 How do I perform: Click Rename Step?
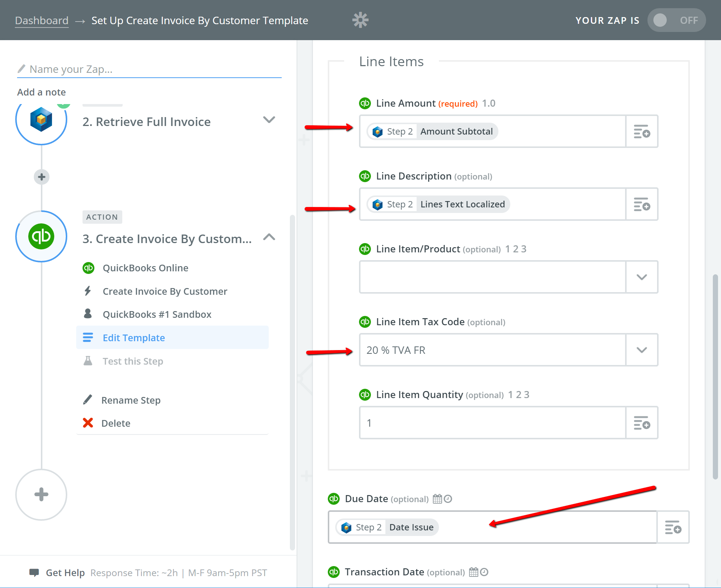coord(131,400)
